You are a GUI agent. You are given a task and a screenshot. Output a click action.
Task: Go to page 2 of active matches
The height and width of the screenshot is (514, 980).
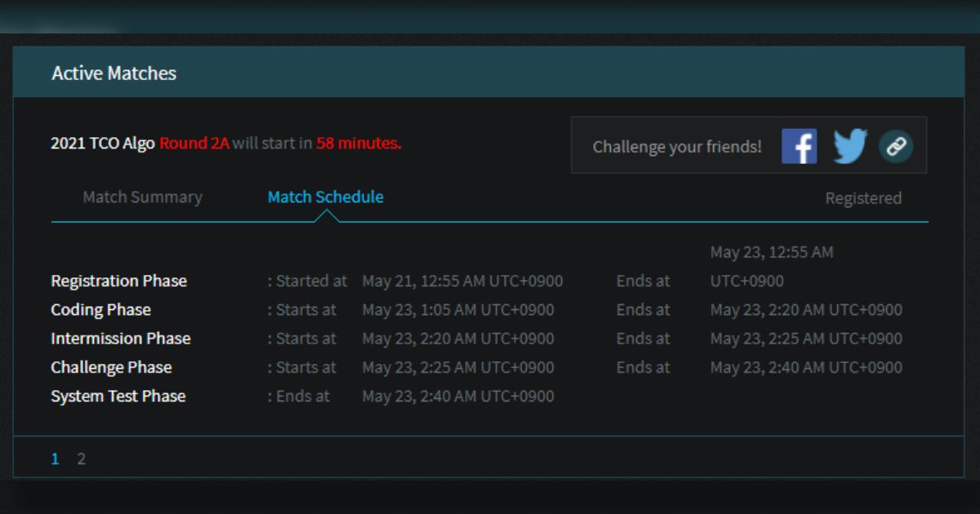pos(81,459)
